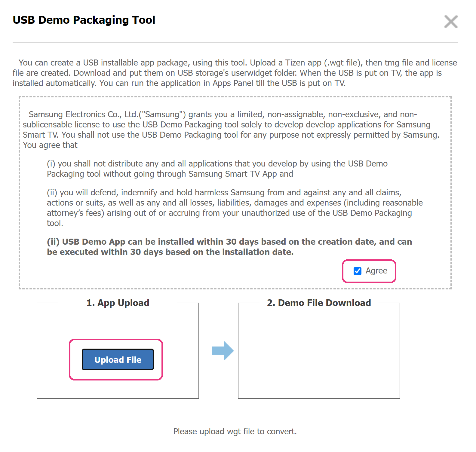Screen dimensions: 476x452
Task: Select the "2. Demo File Download" heading
Action: pos(319,303)
